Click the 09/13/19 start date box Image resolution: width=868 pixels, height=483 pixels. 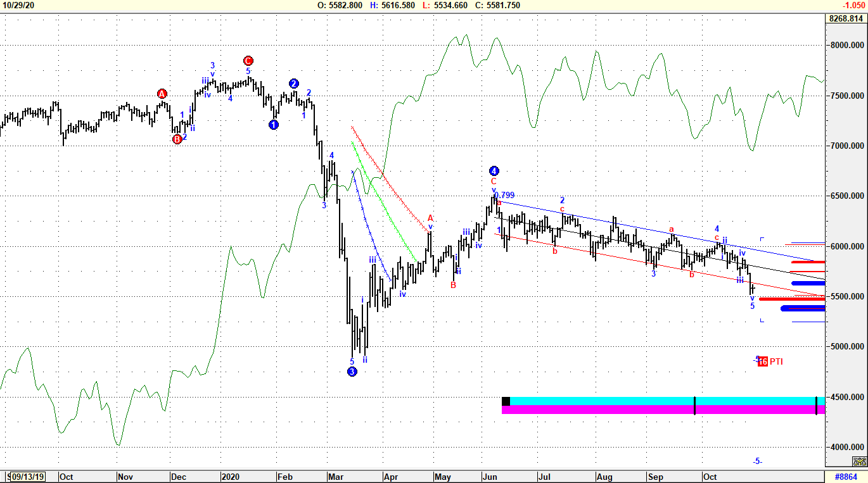27,477
